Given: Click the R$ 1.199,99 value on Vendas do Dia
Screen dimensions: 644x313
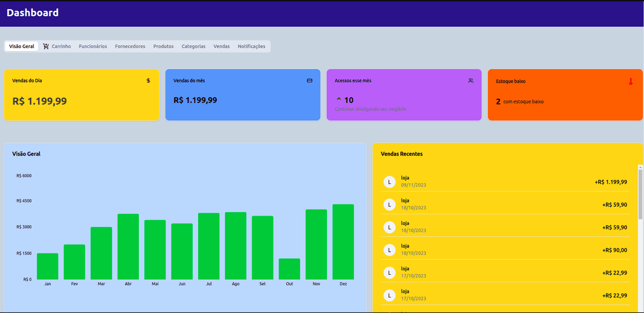Looking at the screenshot, I should click(x=39, y=100).
